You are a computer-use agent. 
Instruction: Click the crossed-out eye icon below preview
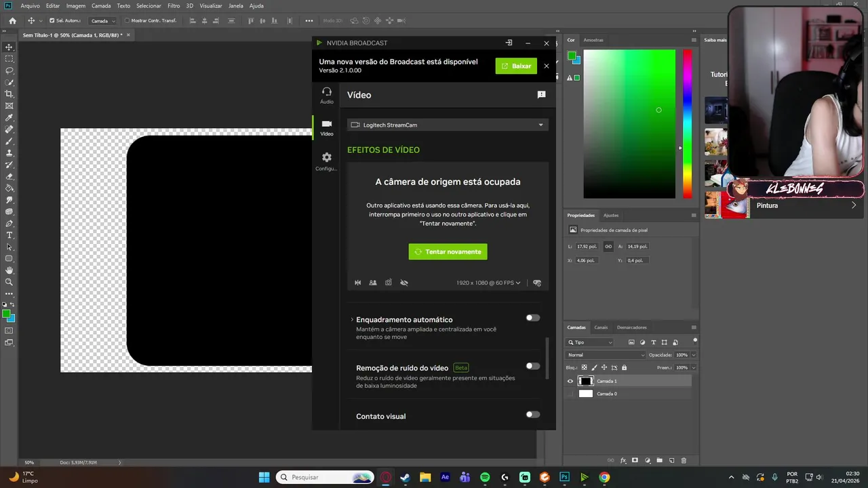pos(404,283)
